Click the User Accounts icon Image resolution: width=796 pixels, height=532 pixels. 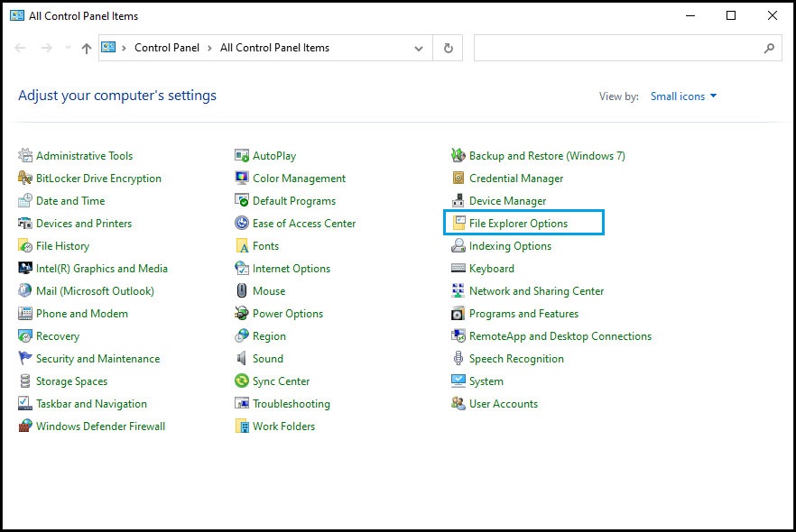click(458, 404)
